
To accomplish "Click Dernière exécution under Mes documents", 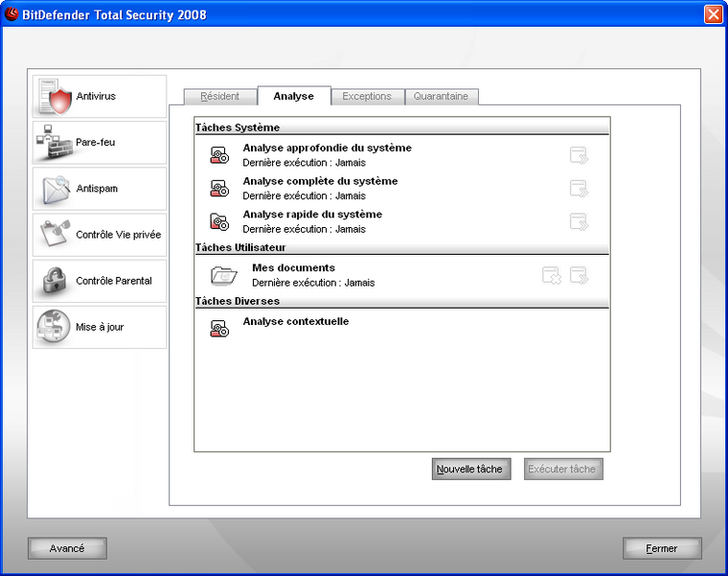I will 313,283.
